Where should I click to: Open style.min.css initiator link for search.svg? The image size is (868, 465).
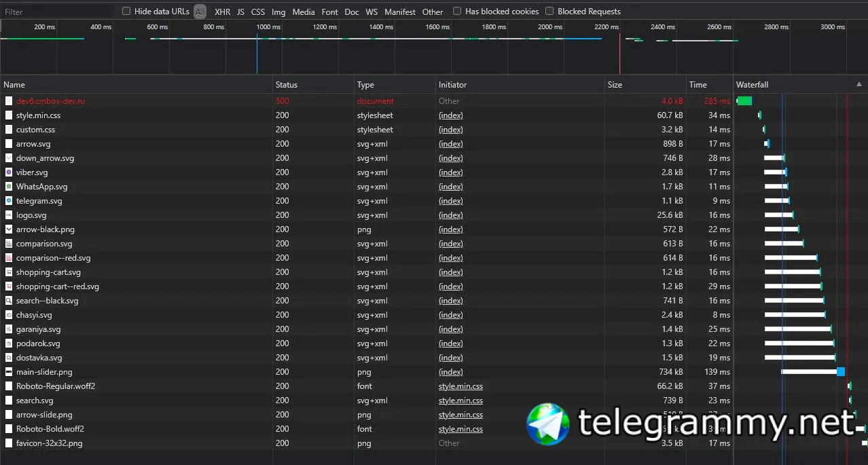pyautogui.click(x=460, y=401)
